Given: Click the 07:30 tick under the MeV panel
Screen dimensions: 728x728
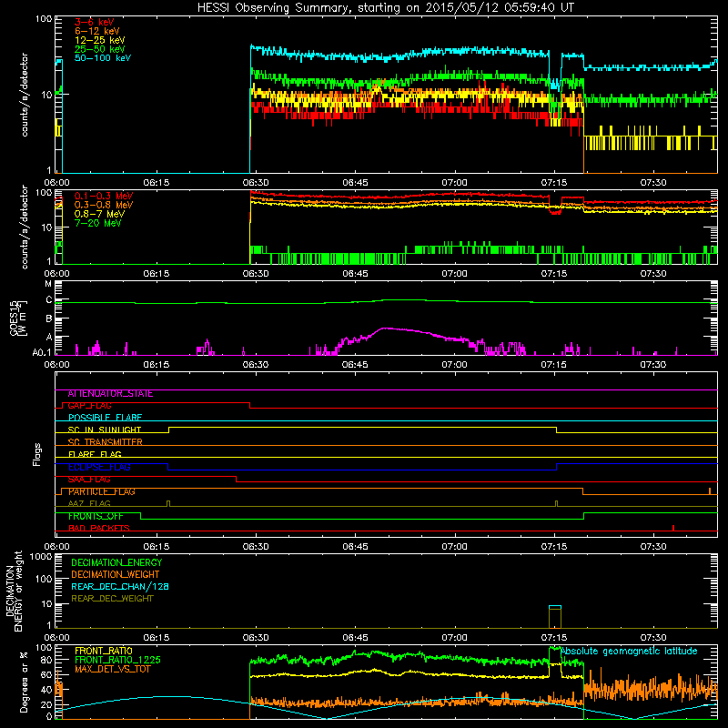Looking at the screenshot, I should click(x=652, y=274).
